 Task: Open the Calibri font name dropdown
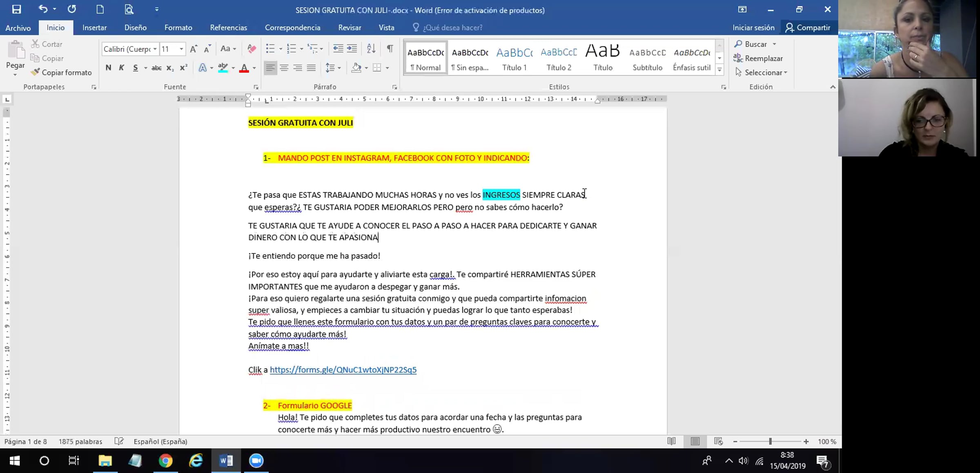tap(155, 49)
